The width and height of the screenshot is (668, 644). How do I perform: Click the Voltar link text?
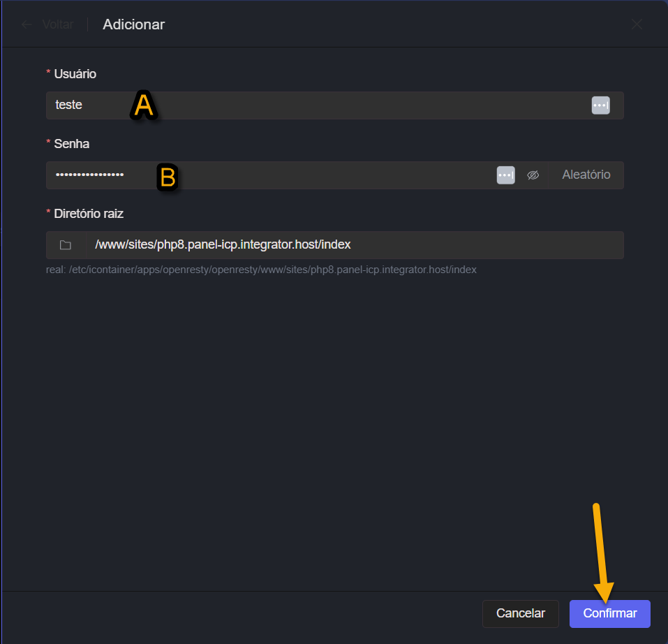[x=57, y=24]
